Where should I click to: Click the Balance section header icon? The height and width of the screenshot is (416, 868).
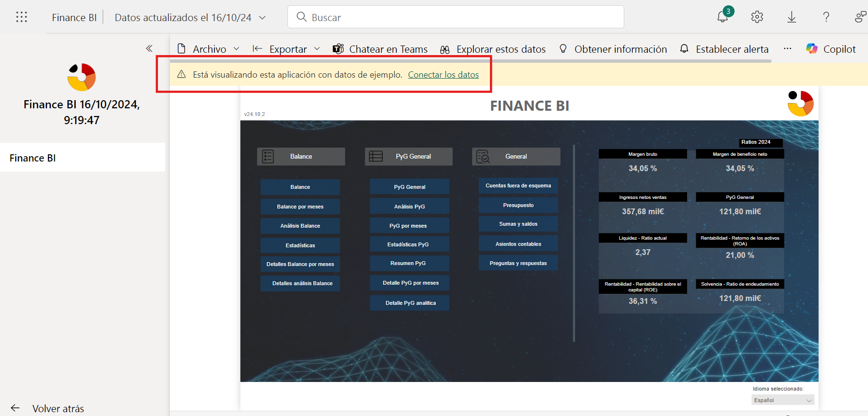pyautogui.click(x=268, y=156)
